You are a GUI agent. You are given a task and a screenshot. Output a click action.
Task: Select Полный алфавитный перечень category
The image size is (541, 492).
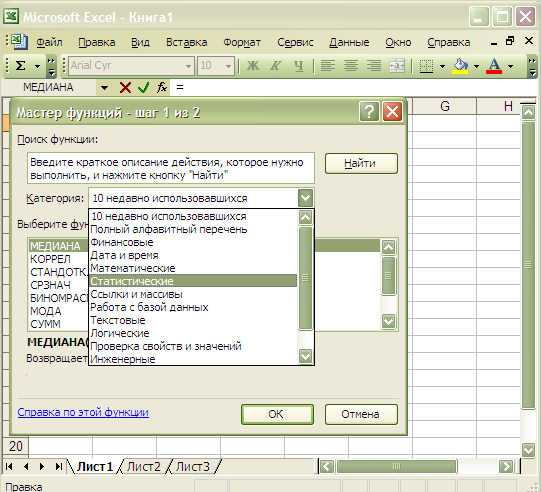point(193,229)
